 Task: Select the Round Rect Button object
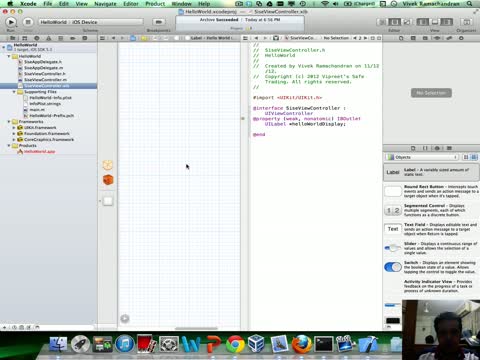pos(431,191)
